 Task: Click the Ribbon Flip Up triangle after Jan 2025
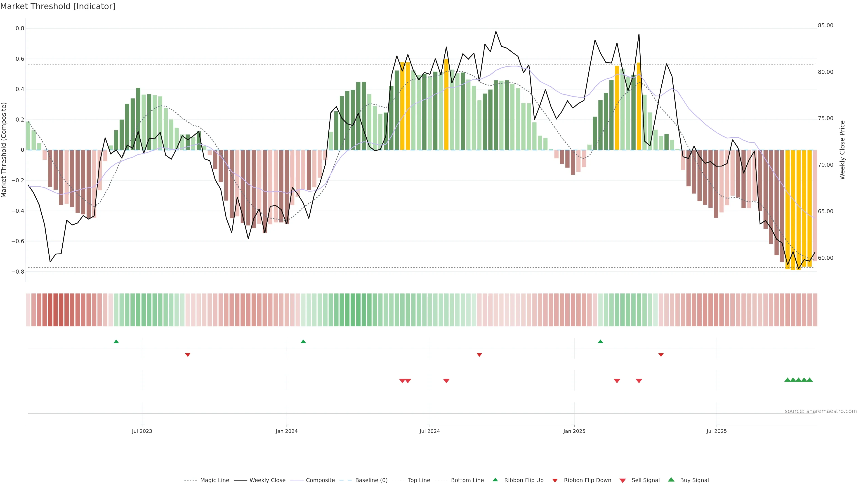600,342
